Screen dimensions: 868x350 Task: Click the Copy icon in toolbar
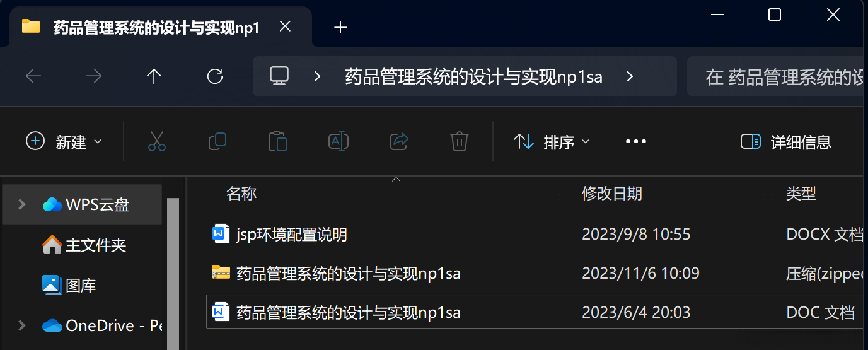(217, 141)
